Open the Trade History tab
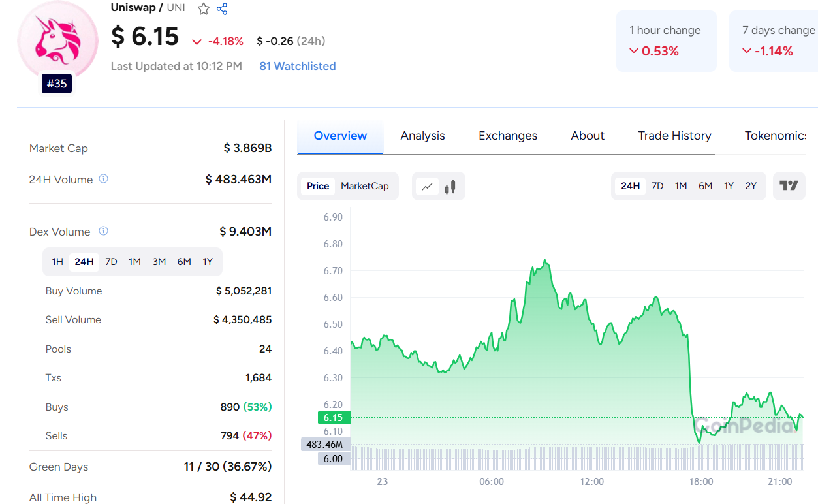Screen dimensions: 818x504 674,136
